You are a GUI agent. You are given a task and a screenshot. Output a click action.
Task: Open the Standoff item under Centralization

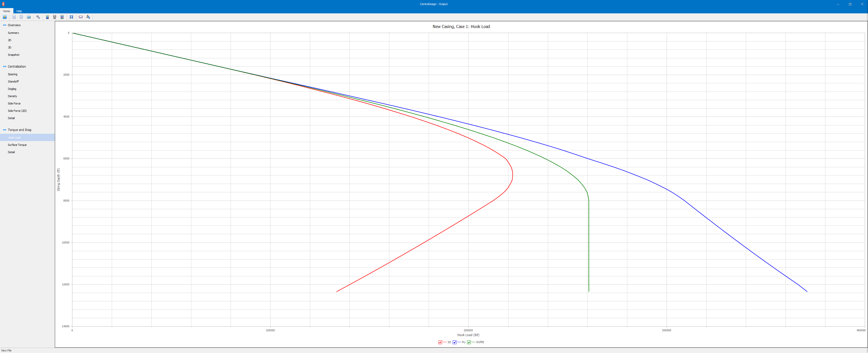click(13, 82)
